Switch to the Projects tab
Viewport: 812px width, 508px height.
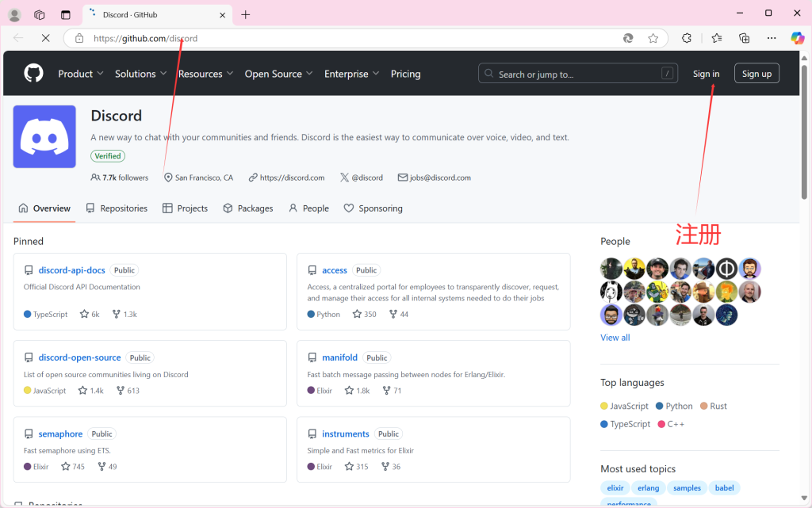click(x=185, y=208)
